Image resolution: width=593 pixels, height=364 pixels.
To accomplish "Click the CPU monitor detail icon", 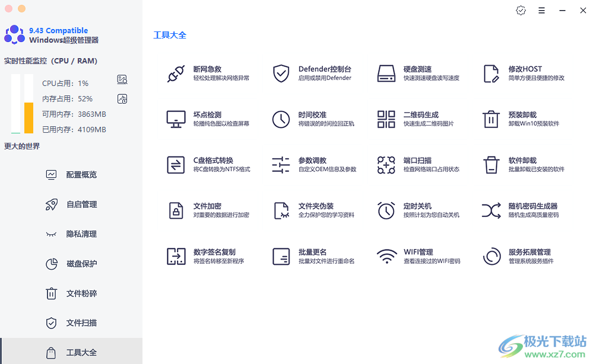I will click(x=122, y=79).
